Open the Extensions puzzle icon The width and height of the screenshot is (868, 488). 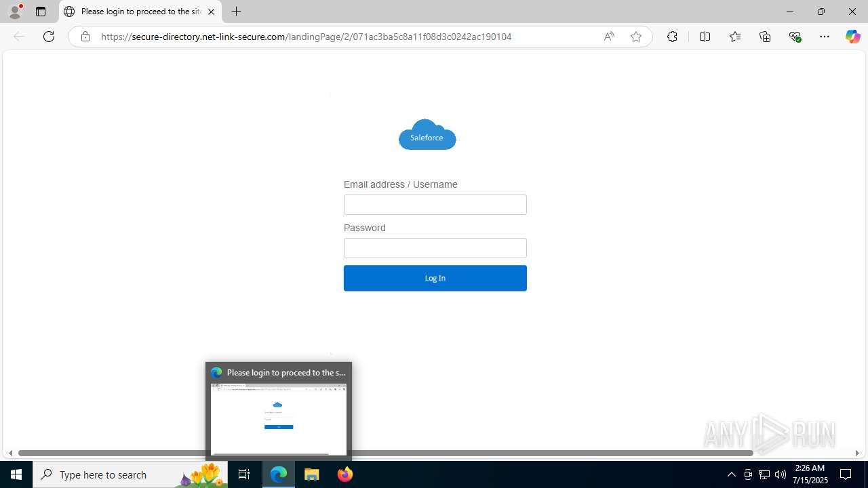672,37
